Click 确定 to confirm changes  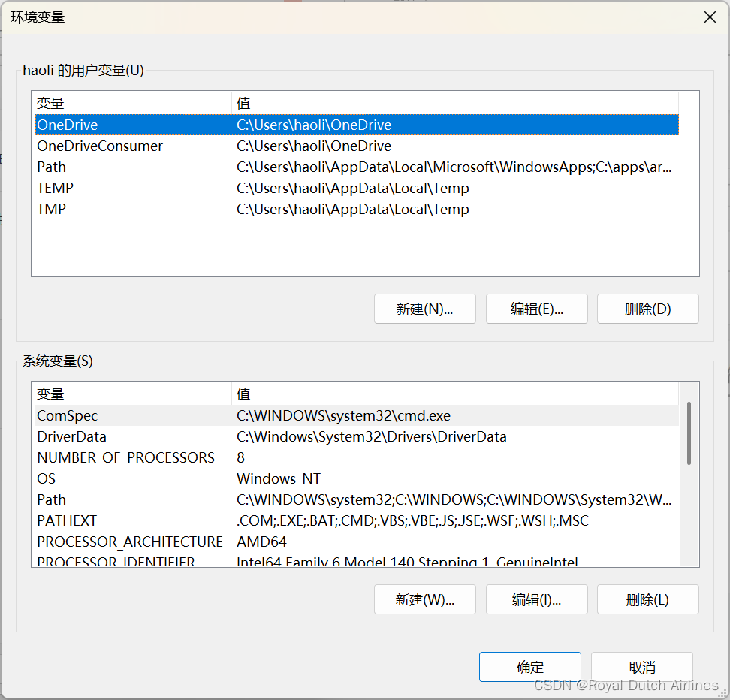point(529,667)
